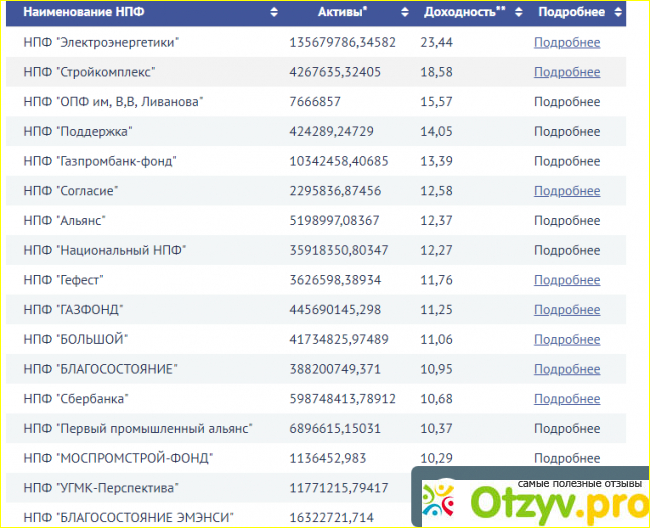This screenshot has width=650, height=528.
Task: Click sort arrows in Активы column header
Action: point(404,13)
